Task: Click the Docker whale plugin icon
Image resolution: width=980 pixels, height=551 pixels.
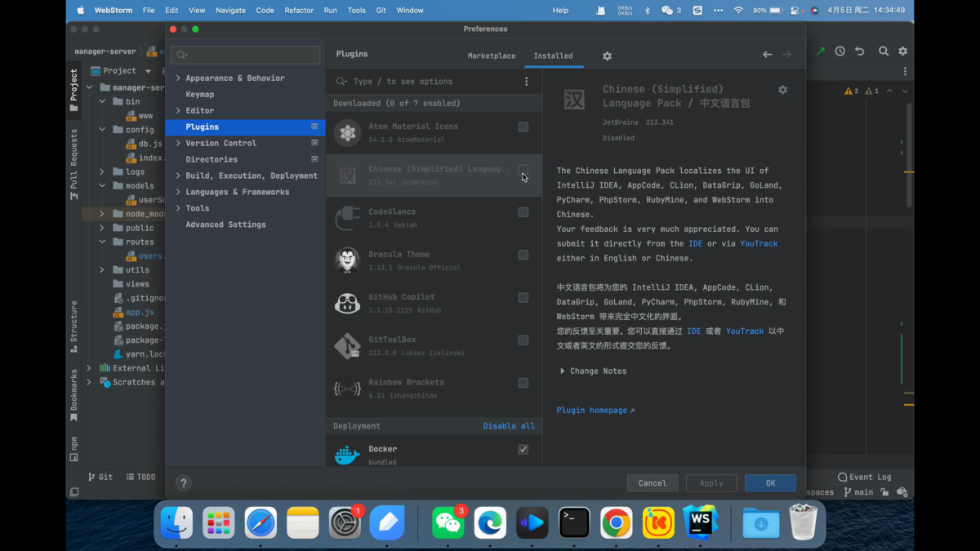Action: tap(347, 455)
